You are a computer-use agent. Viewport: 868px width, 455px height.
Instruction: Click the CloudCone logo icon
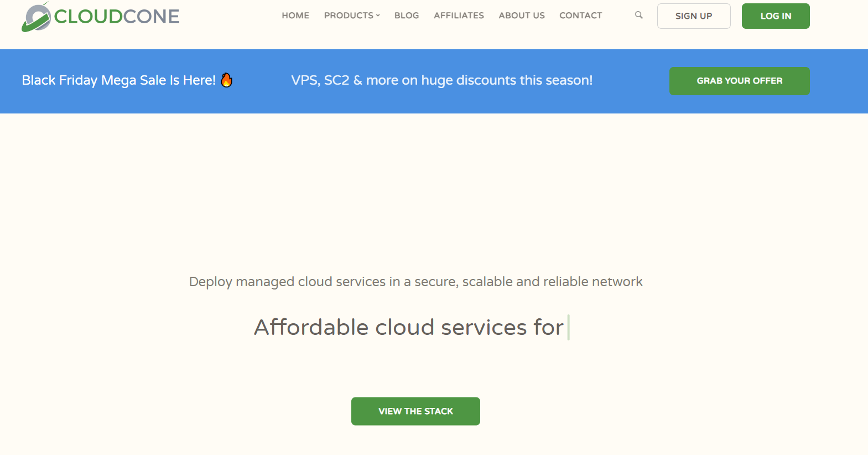tap(37, 17)
